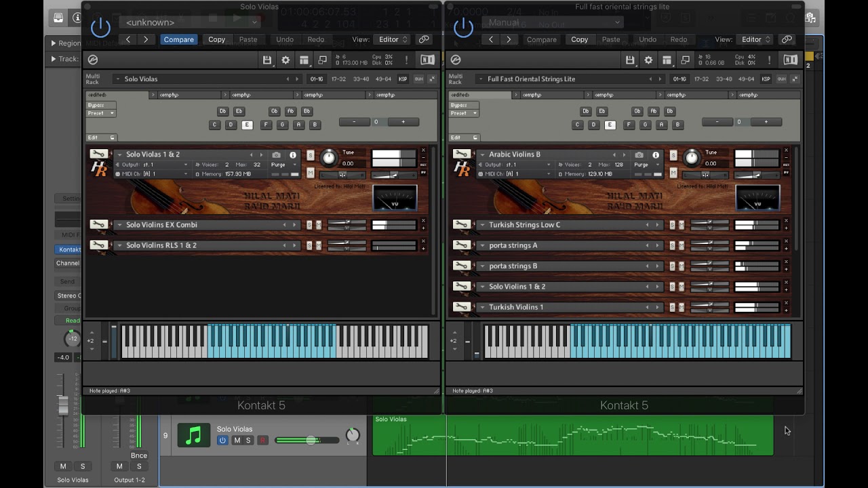Select 49-64 page tab in Oriental Strings rack
Screen dimensions: 868x488
[747, 79]
